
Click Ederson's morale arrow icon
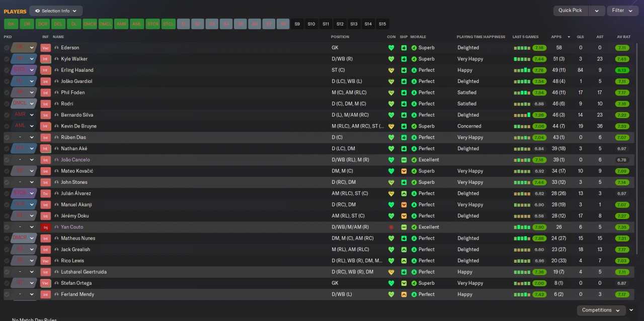[x=414, y=48]
